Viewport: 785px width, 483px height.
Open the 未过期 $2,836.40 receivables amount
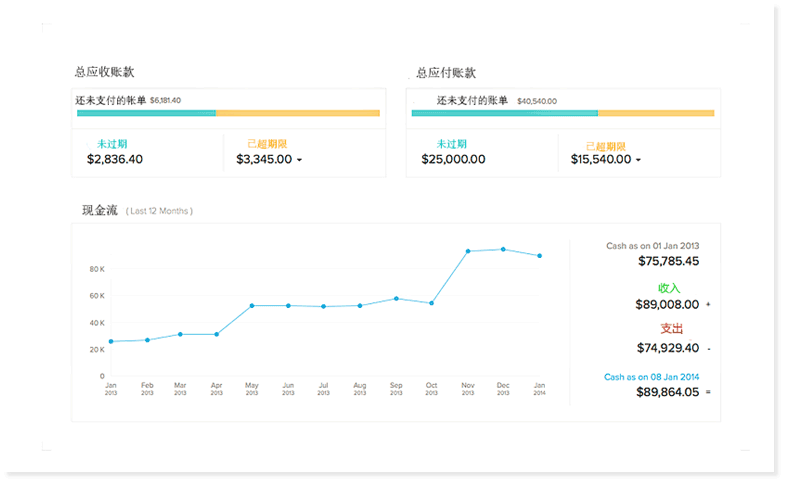(115, 159)
